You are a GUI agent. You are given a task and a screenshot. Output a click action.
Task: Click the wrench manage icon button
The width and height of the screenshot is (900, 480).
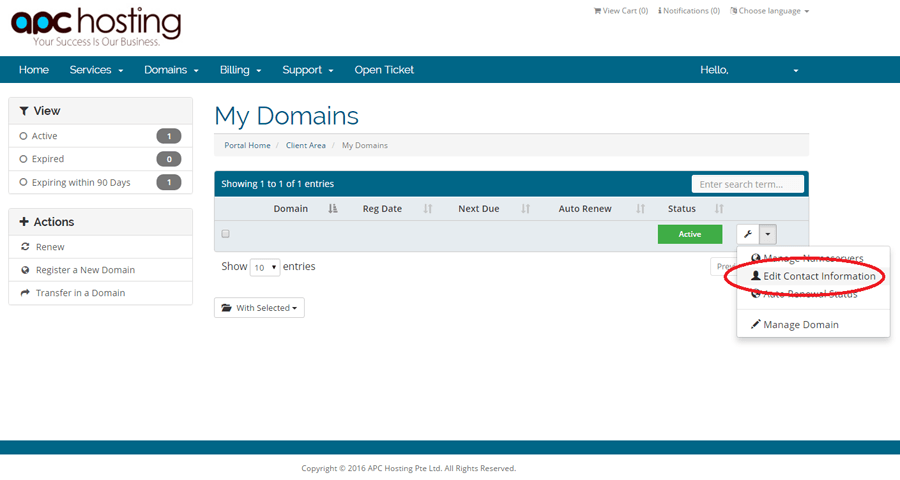[748, 234]
